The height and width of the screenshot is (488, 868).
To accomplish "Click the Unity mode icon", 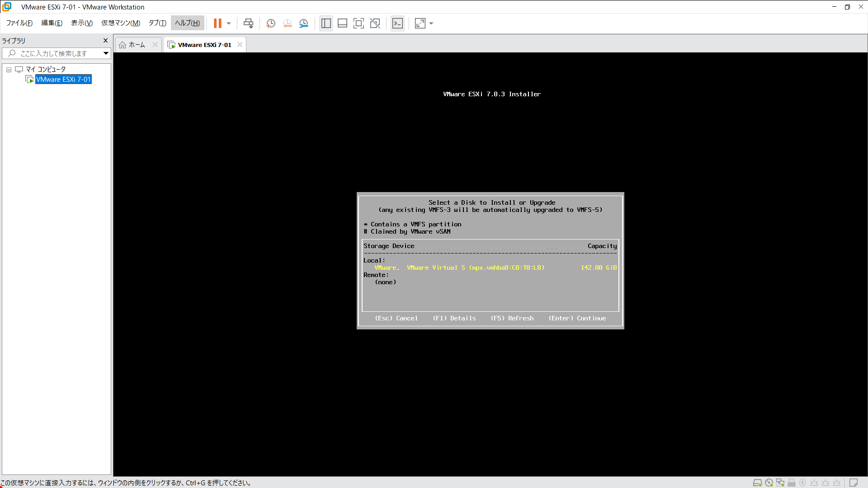I will pos(375,23).
